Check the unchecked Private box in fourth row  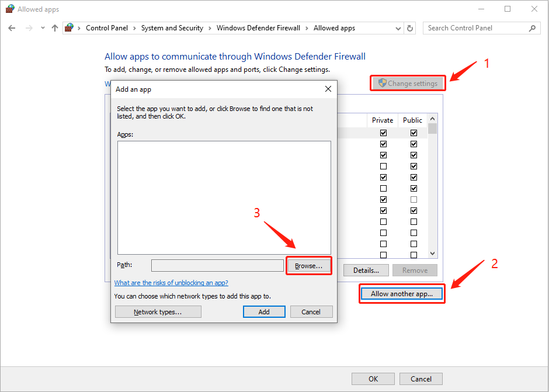coord(383,166)
